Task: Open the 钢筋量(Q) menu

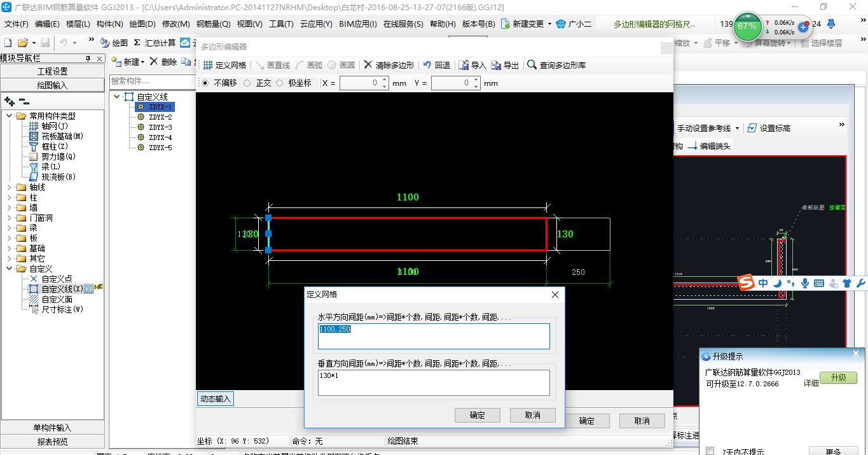Action: click(213, 24)
